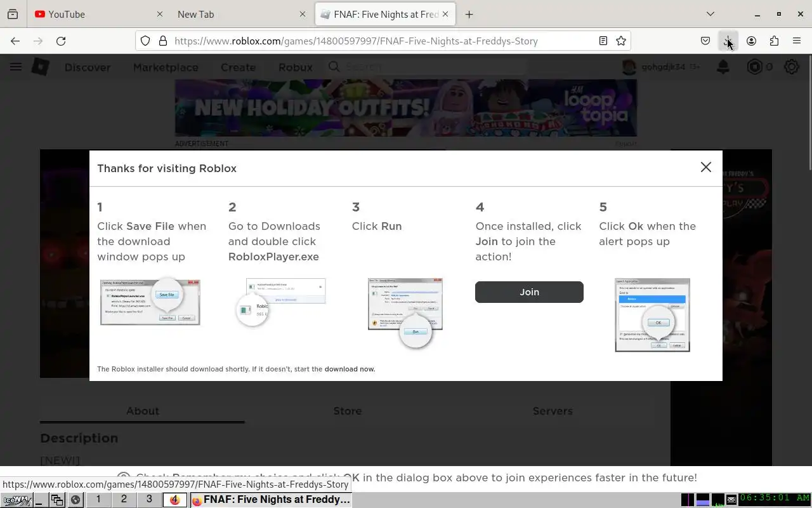This screenshot has height=508, width=812.
Task: Open the Firefox downloads panel
Action: 728,41
